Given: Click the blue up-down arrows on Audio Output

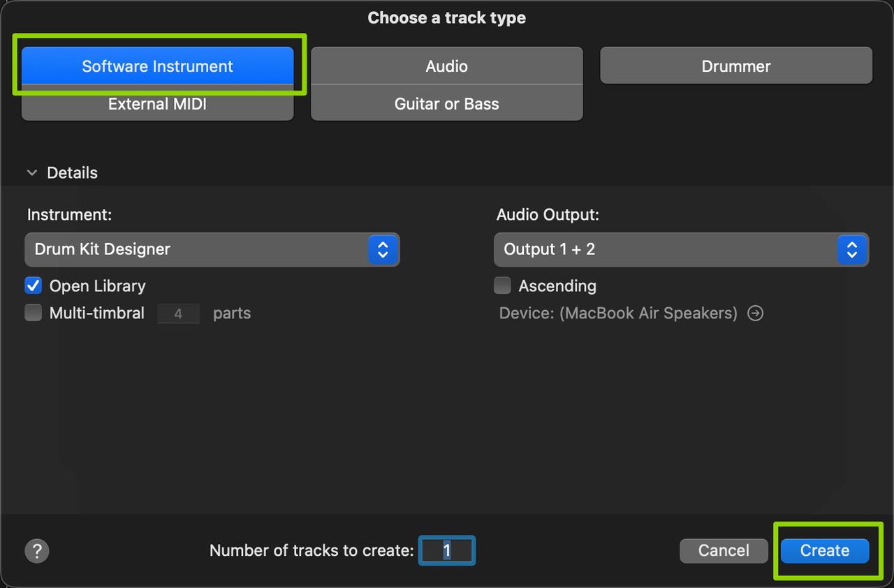Looking at the screenshot, I should click(851, 249).
